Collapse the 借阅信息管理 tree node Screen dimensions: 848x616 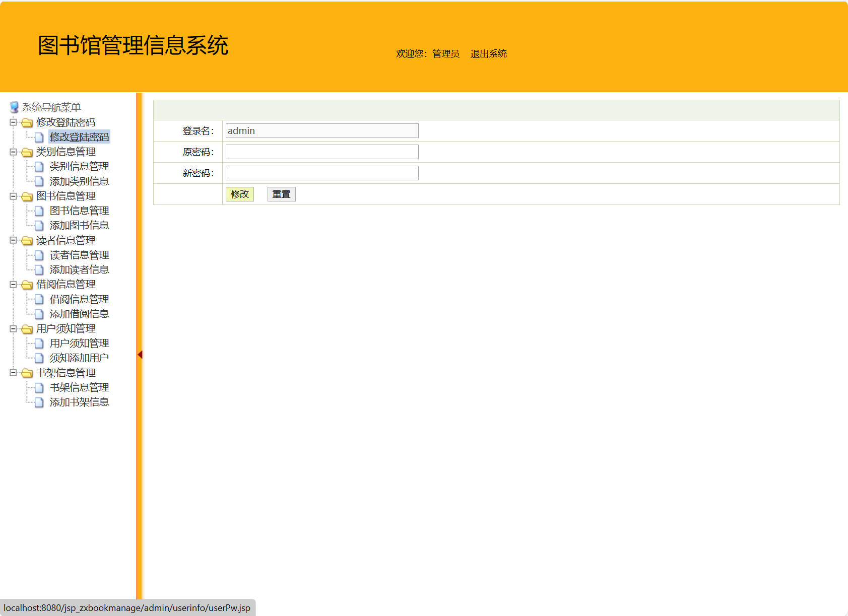(13, 285)
